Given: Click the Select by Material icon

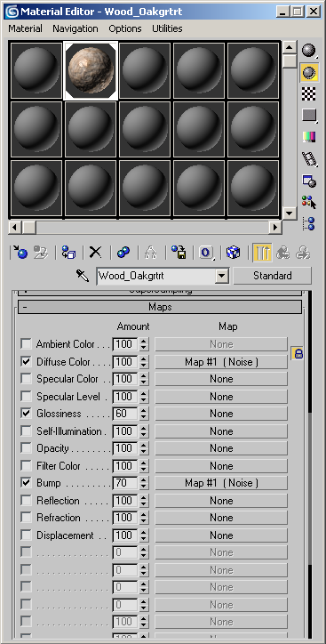Looking at the screenshot, I should coord(310,202).
